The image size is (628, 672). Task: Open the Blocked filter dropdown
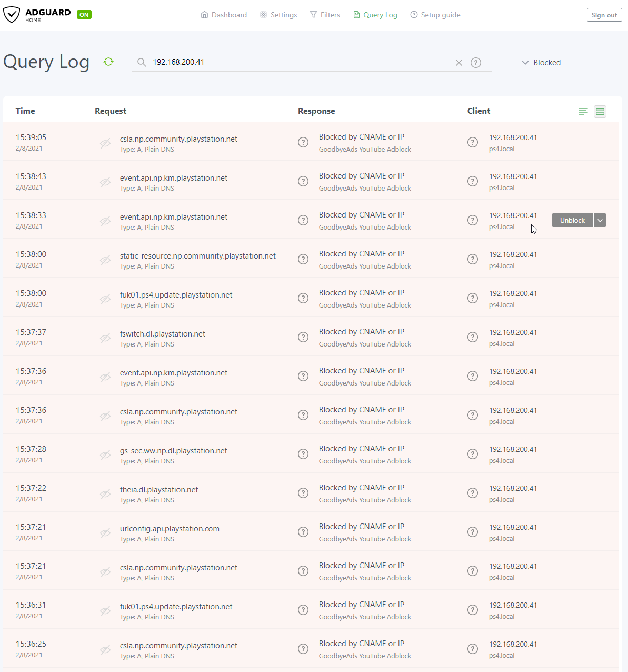(541, 63)
